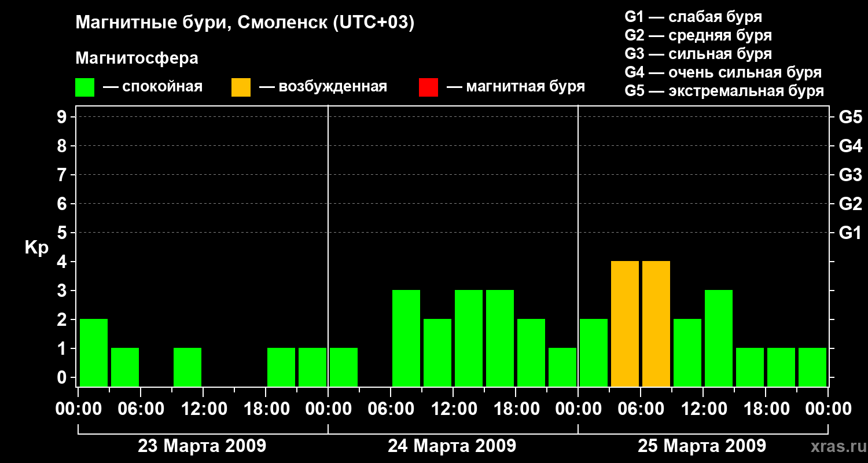Click the 'G5 — экстремальная буря' legend line
The width and height of the screenshot is (868, 463).
click(724, 91)
